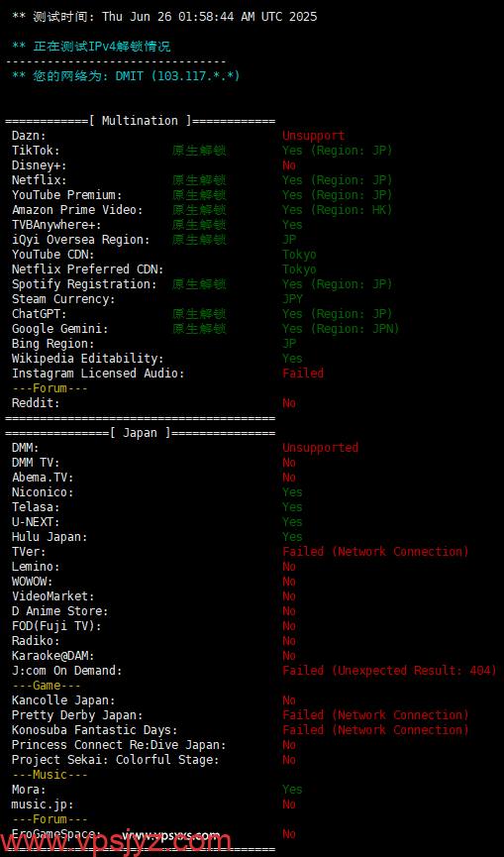Click J:com On Demand 404 result
This screenshot has height=857, width=504.
coord(390,671)
